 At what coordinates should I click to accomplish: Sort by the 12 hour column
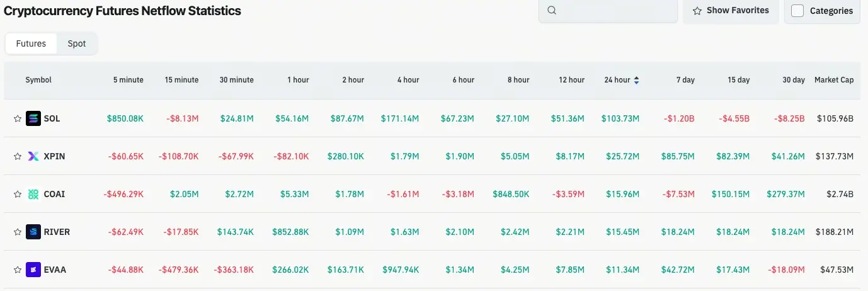pyautogui.click(x=571, y=80)
